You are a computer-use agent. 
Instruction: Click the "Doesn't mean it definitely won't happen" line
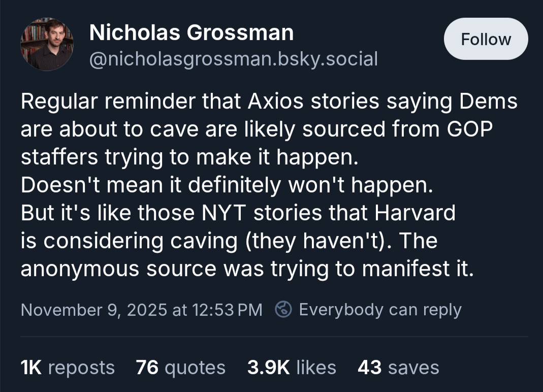227,185
